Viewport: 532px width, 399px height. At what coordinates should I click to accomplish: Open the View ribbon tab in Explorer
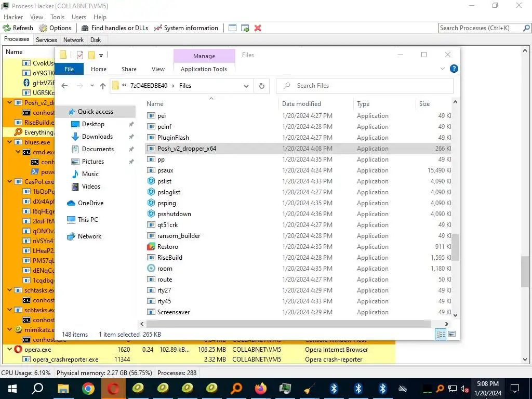click(158, 69)
